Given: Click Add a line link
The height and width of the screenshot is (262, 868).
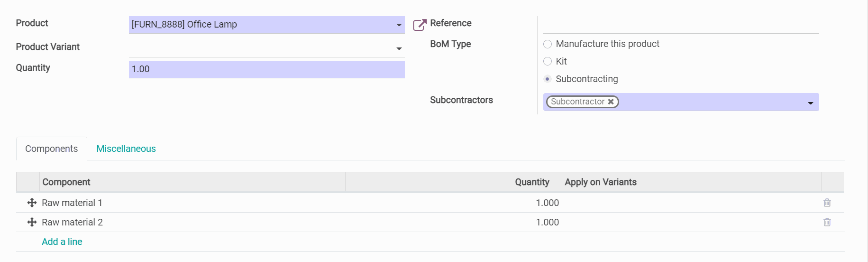Looking at the screenshot, I should click(62, 242).
